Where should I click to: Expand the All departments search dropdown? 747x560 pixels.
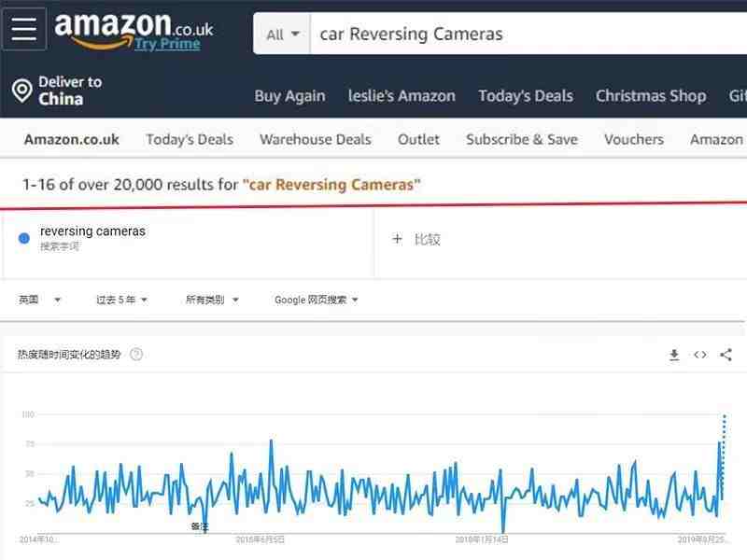(x=282, y=35)
